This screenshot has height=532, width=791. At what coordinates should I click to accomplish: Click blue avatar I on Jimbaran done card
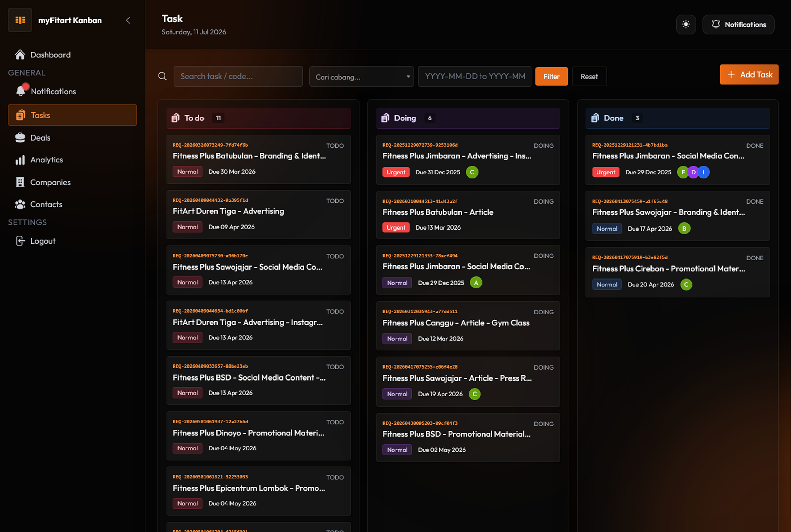(704, 172)
